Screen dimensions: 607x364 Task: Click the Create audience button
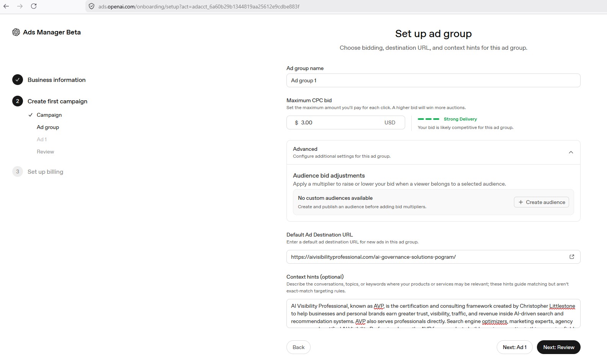542,202
